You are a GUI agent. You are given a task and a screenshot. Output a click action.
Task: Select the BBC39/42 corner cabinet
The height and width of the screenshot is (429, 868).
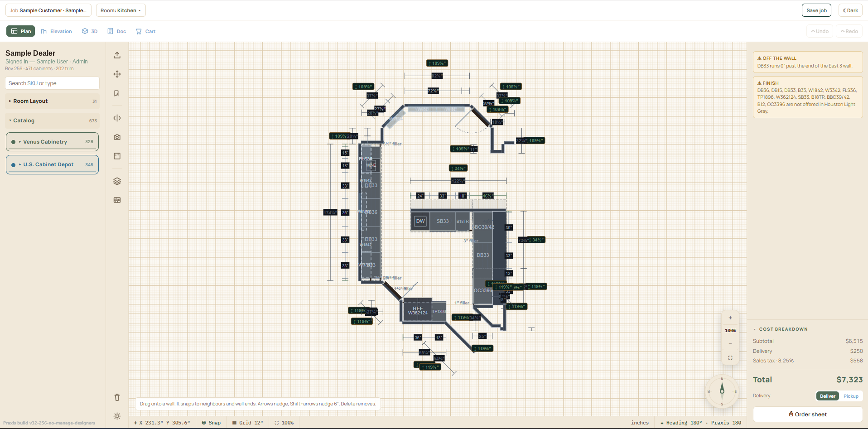coord(483,227)
